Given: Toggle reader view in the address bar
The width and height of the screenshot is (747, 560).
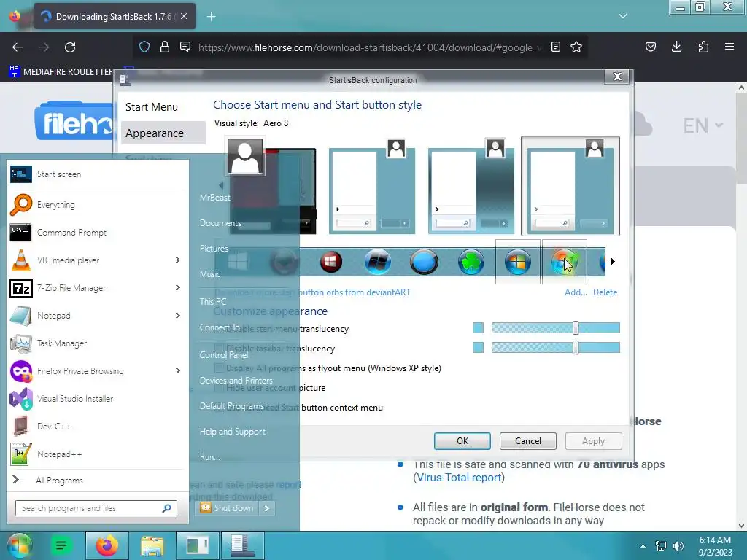Looking at the screenshot, I should [555, 47].
